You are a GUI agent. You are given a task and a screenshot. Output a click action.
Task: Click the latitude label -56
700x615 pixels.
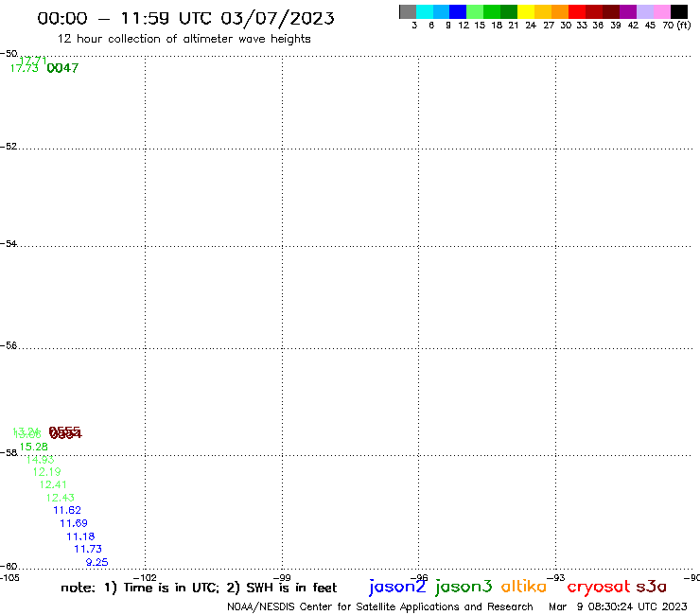(x=9, y=345)
